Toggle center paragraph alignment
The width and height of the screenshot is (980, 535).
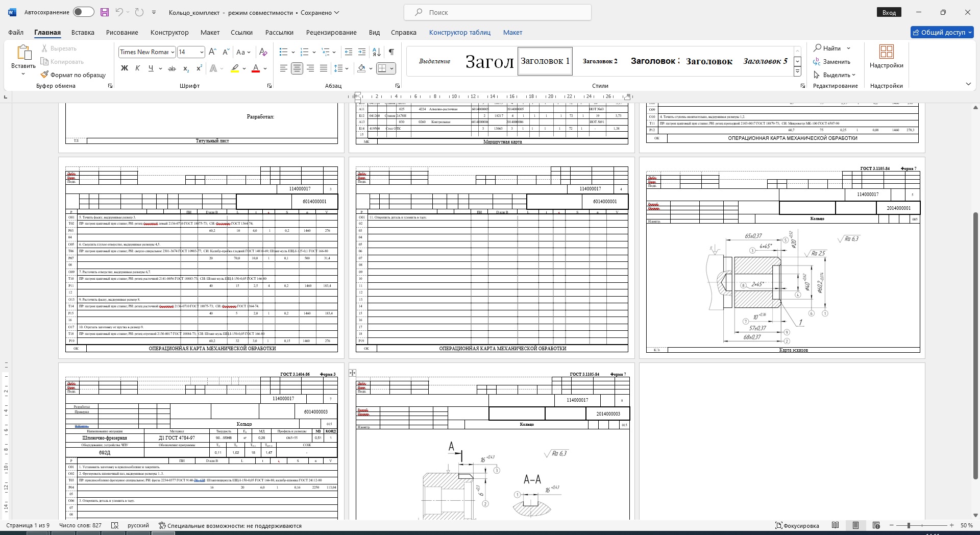coord(297,68)
